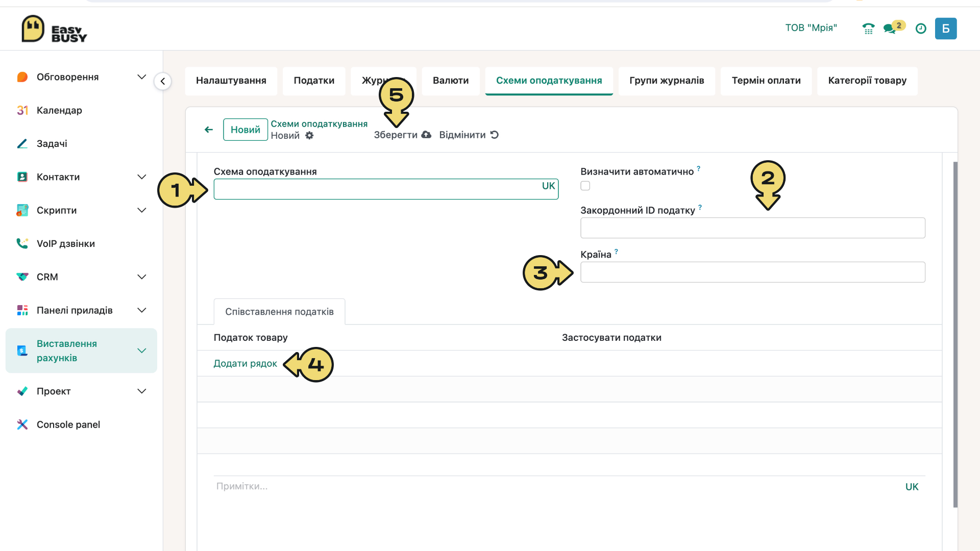Viewport: 980px width, 551px height.
Task: Switch to the Категорії товару tab
Action: pyautogui.click(x=867, y=81)
